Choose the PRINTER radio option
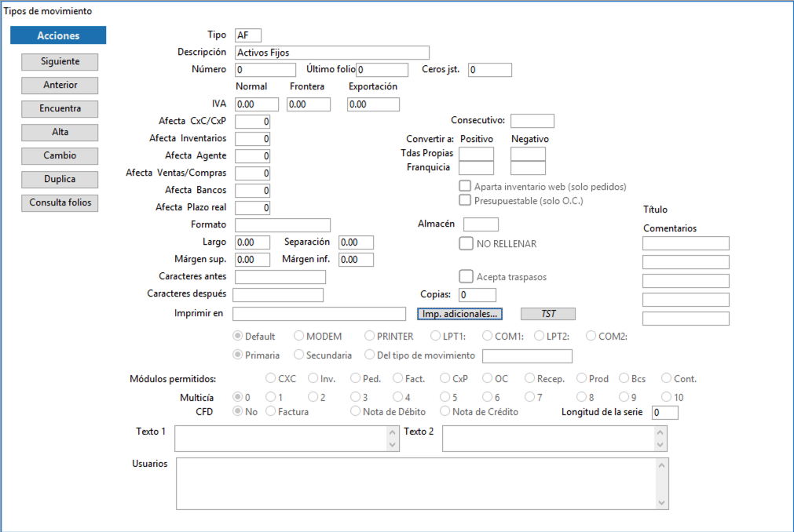Image resolution: width=794 pixels, height=532 pixels. click(370, 336)
